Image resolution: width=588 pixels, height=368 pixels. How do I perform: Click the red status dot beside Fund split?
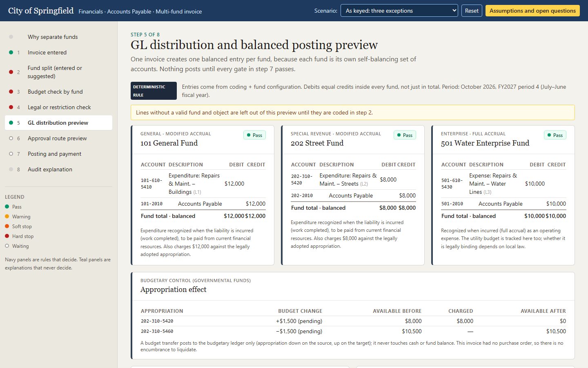coord(11,72)
